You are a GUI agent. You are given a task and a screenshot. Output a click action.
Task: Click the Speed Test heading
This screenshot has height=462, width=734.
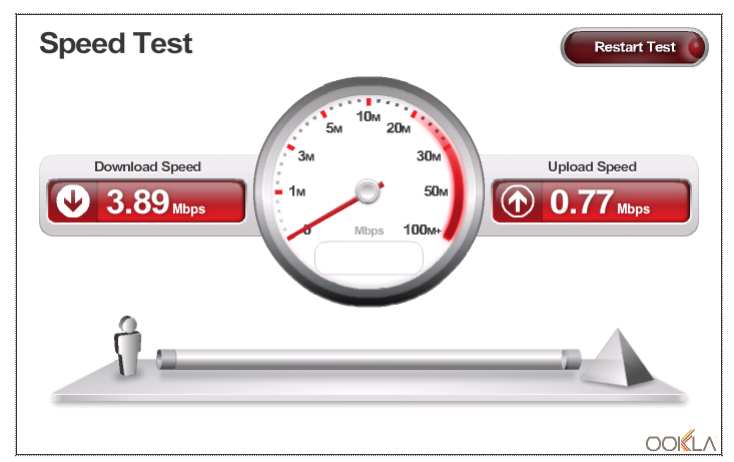point(116,44)
